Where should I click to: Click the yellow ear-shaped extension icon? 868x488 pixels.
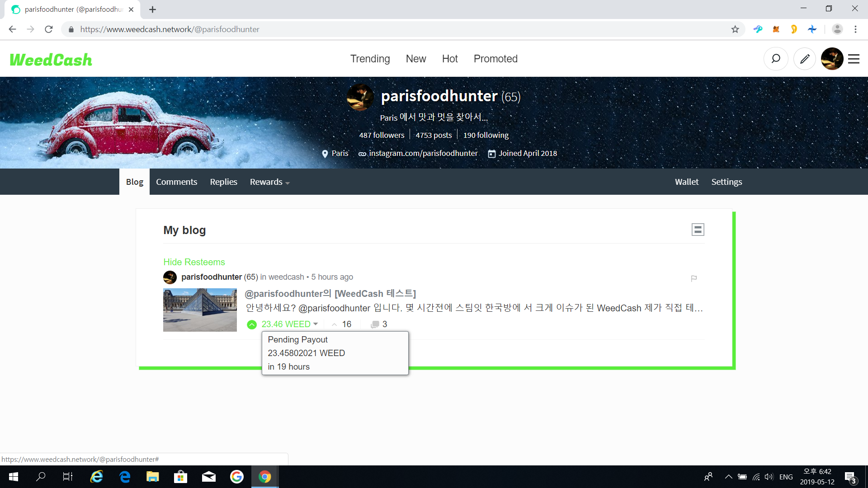point(794,29)
